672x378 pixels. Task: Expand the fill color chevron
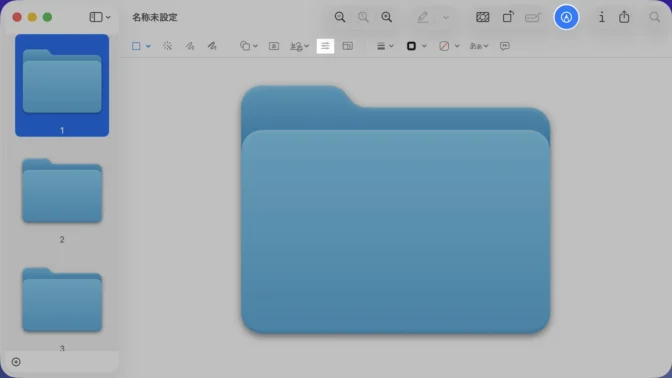(457, 46)
